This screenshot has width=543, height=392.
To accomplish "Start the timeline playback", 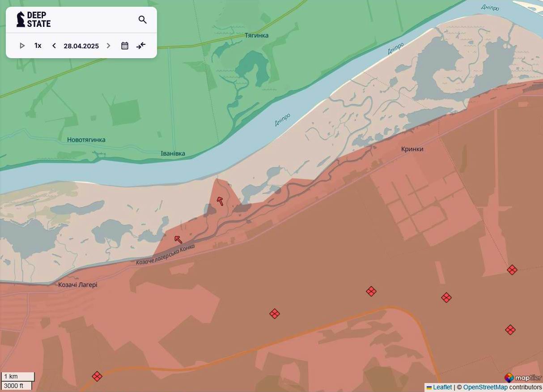I will (22, 45).
